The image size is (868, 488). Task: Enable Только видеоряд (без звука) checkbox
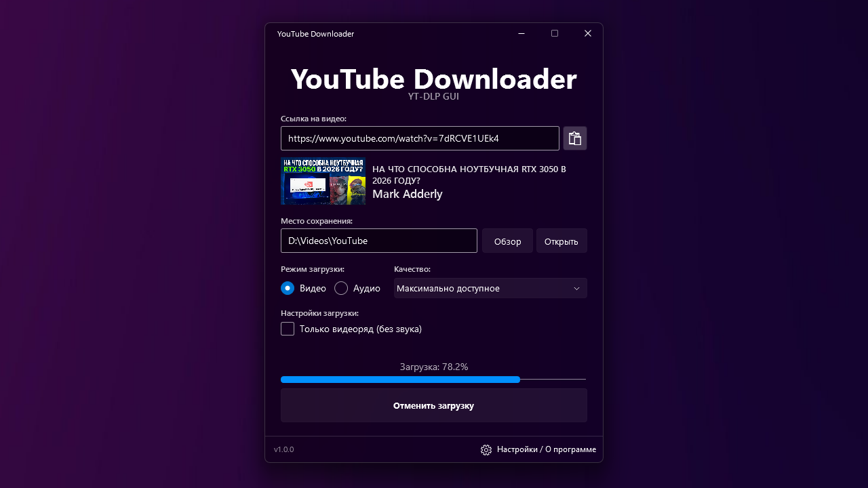[288, 329]
